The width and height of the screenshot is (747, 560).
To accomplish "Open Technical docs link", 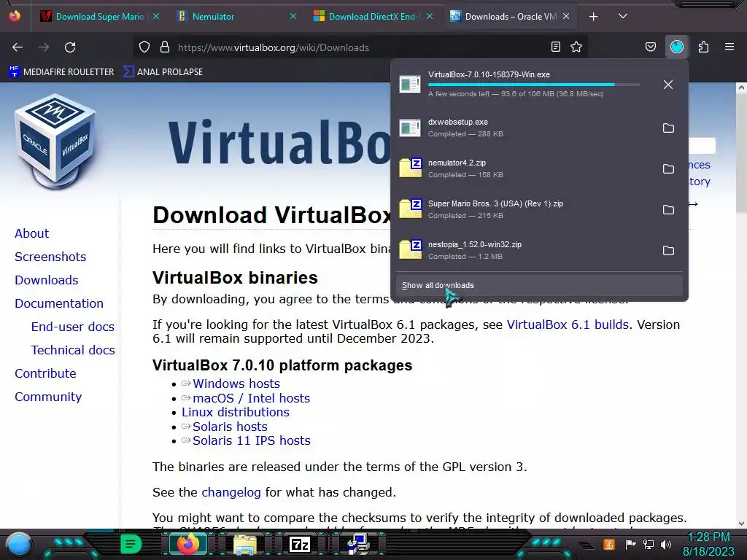I will 73,350.
